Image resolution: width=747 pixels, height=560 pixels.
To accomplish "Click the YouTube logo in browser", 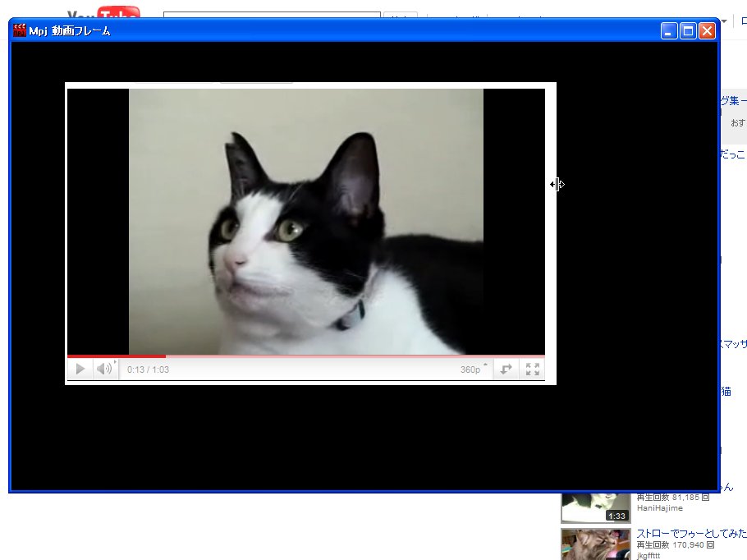I will (104, 12).
